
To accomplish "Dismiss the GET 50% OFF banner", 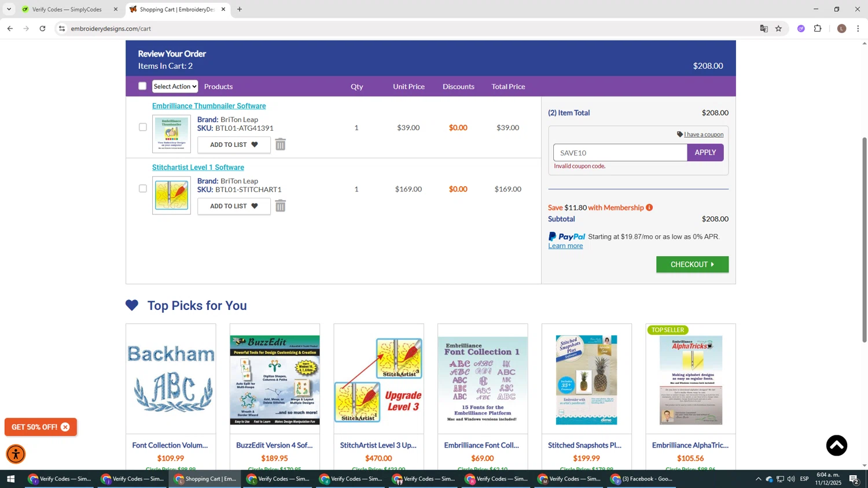I will 65,427.
